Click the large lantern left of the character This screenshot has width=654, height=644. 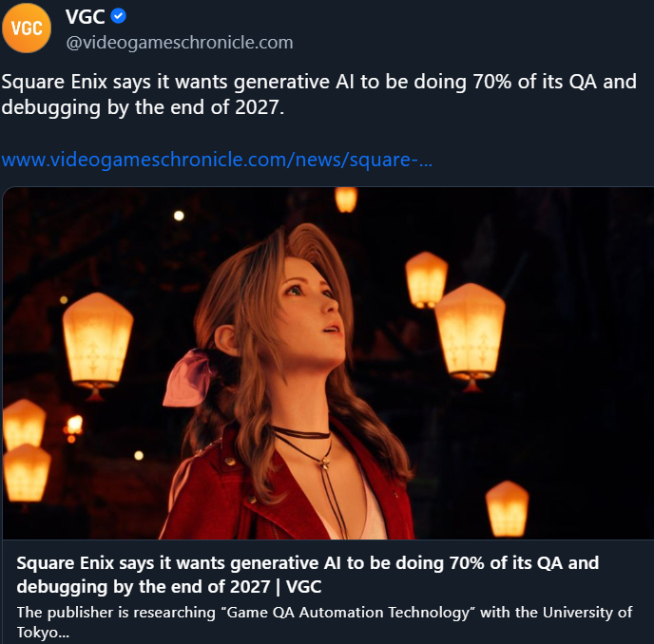[x=97, y=341]
